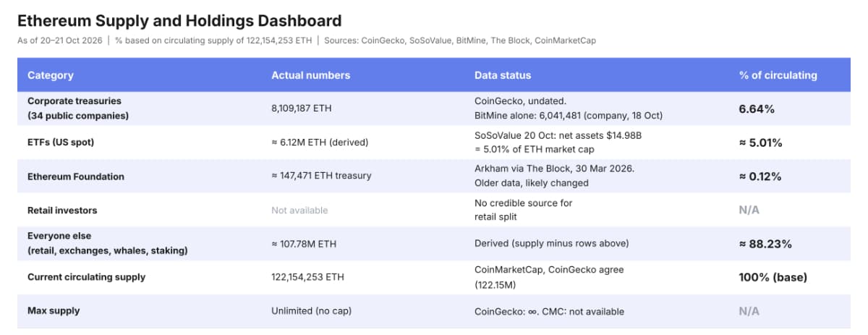Click the circulating supply basis note in subtitle
Screen dimensions: 868x335
click(213, 41)
